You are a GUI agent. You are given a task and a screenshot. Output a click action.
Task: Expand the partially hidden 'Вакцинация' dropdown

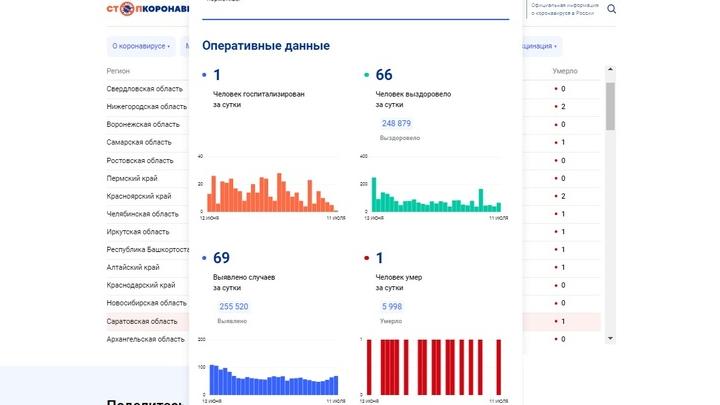(540, 46)
